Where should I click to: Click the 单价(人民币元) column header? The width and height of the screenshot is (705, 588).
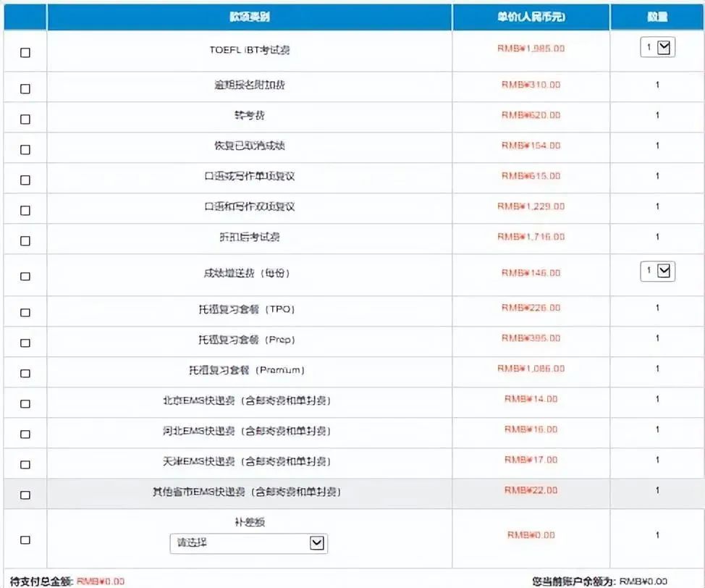[x=531, y=17]
